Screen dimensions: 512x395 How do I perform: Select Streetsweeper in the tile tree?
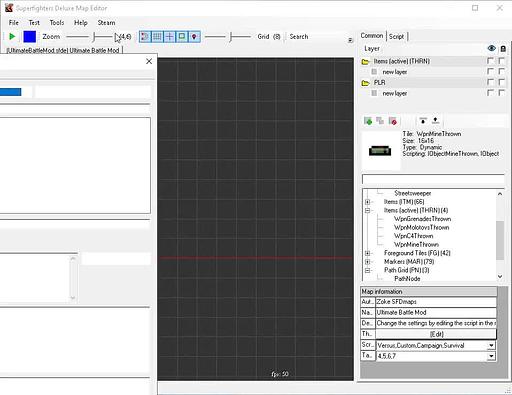point(413,193)
